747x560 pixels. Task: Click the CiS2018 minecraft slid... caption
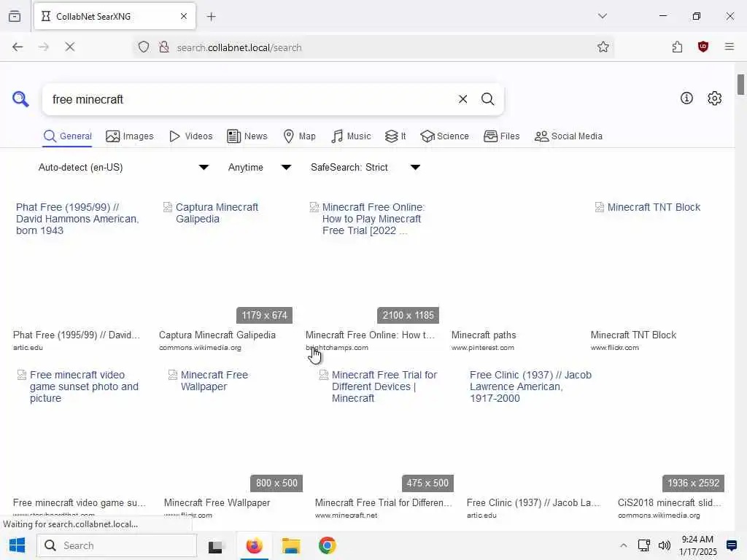coord(670,503)
